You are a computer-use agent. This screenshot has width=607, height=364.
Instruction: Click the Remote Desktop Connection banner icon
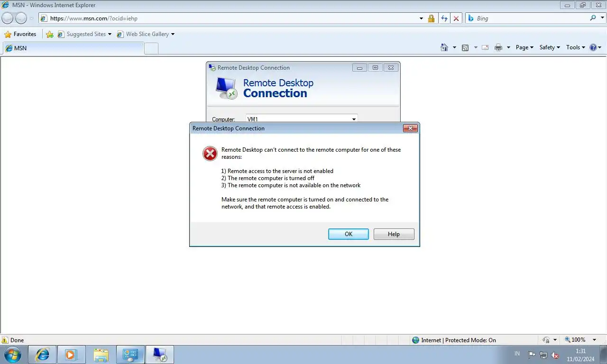(226, 88)
